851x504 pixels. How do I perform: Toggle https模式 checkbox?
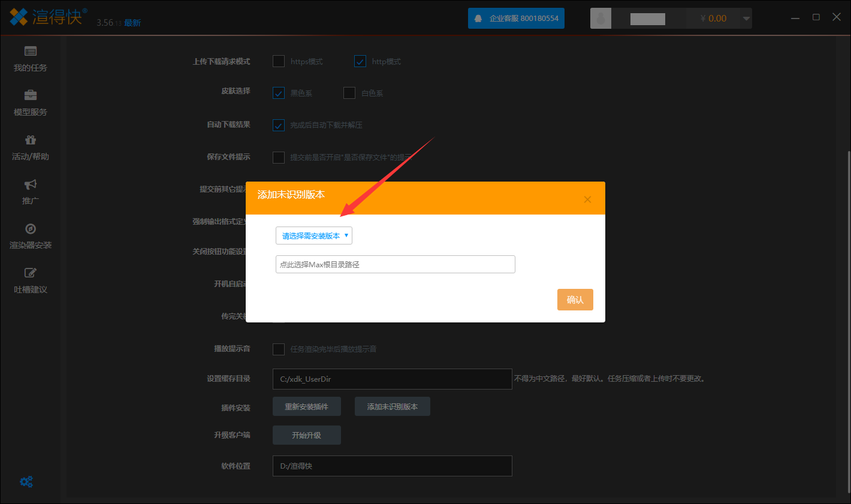pos(279,61)
